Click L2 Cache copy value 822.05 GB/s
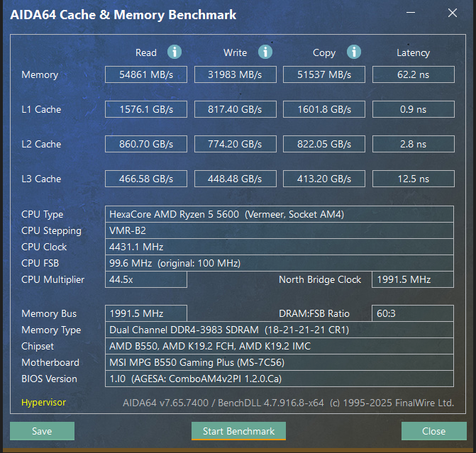This screenshot has height=453, width=476. coord(324,144)
